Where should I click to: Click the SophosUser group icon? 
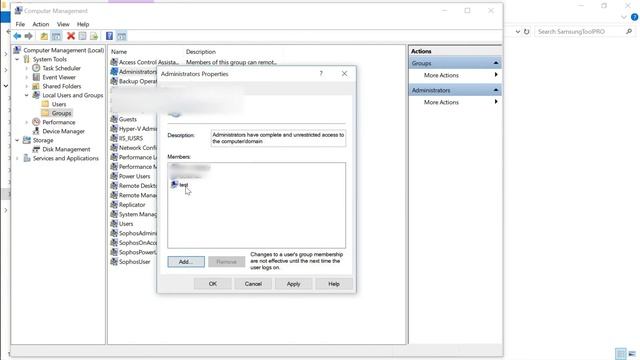114,262
